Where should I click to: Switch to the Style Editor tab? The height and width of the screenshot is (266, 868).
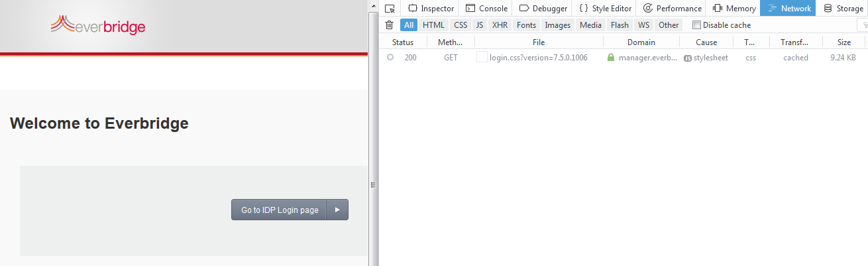coord(605,9)
